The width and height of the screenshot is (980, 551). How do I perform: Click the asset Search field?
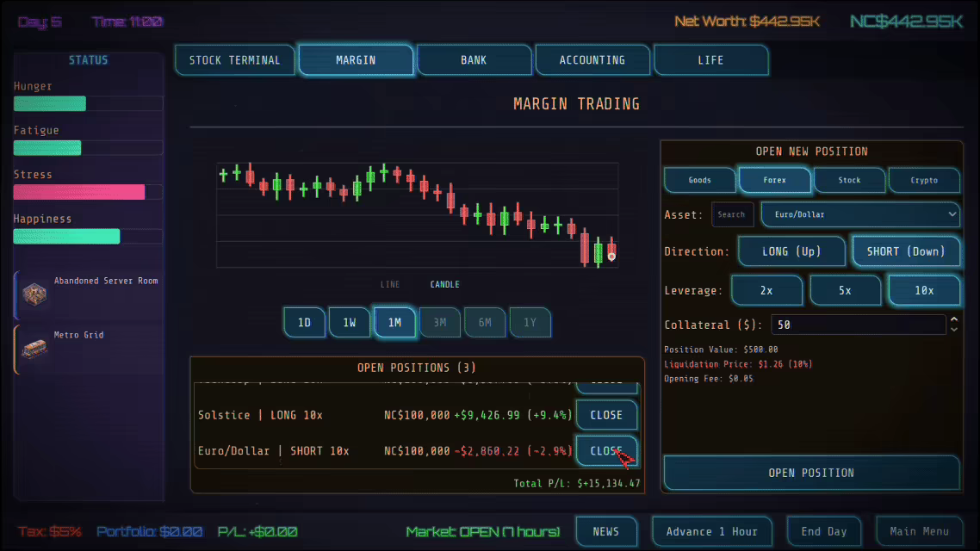click(732, 214)
